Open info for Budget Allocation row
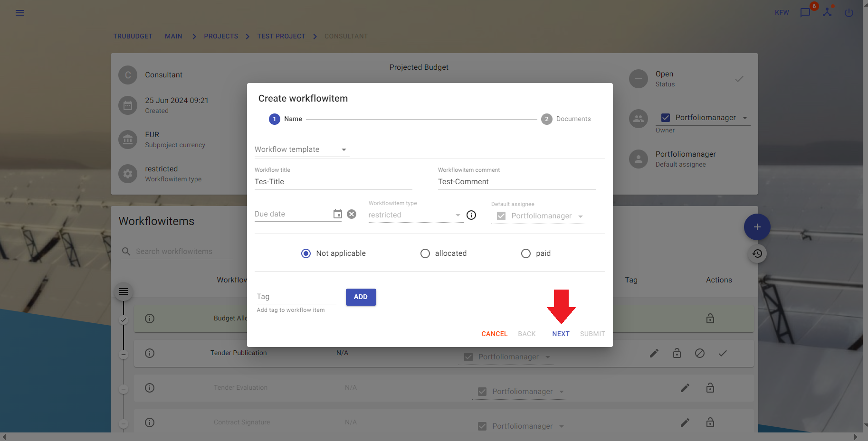868x441 pixels. [x=150, y=319]
